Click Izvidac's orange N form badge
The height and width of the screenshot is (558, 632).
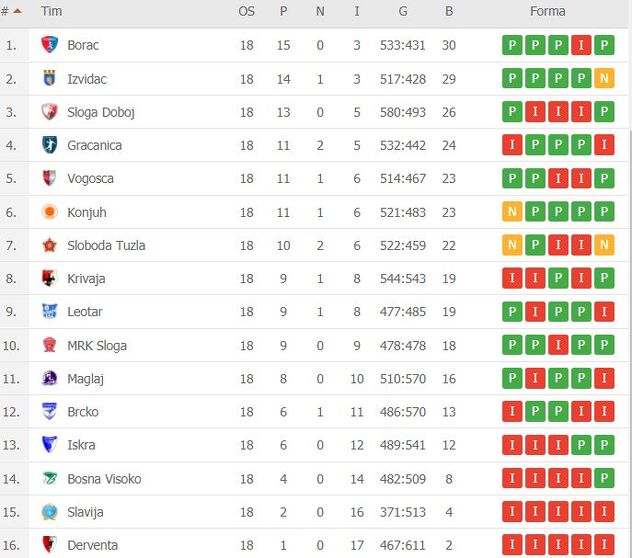click(603, 79)
